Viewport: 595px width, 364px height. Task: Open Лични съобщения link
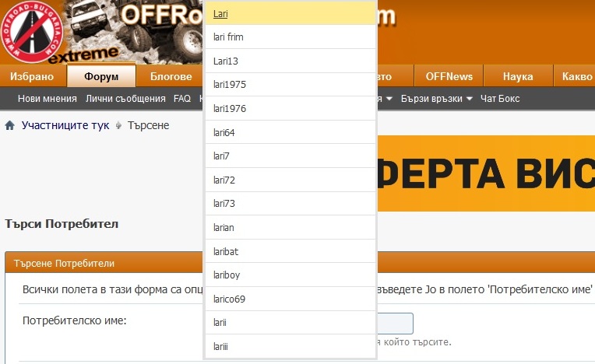pos(125,99)
